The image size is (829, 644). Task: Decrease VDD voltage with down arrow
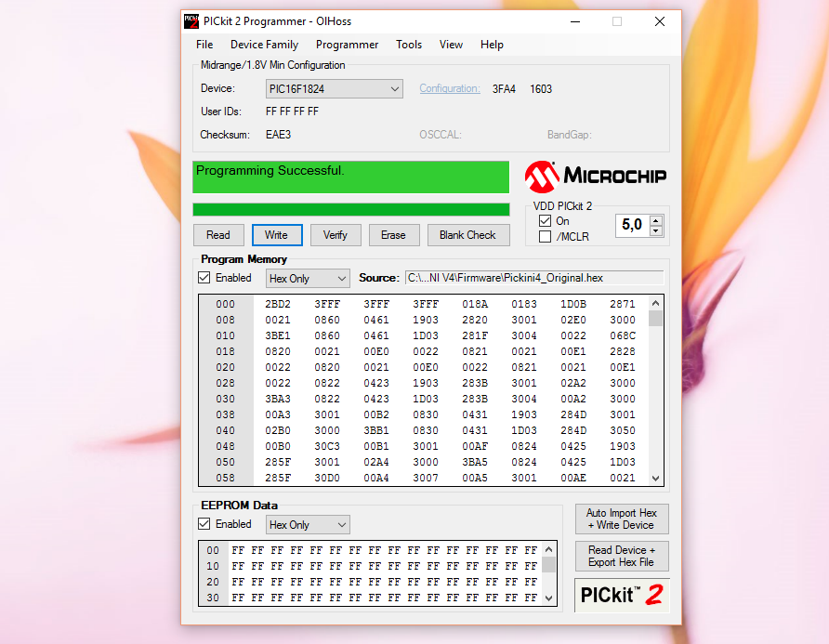pos(655,231)
